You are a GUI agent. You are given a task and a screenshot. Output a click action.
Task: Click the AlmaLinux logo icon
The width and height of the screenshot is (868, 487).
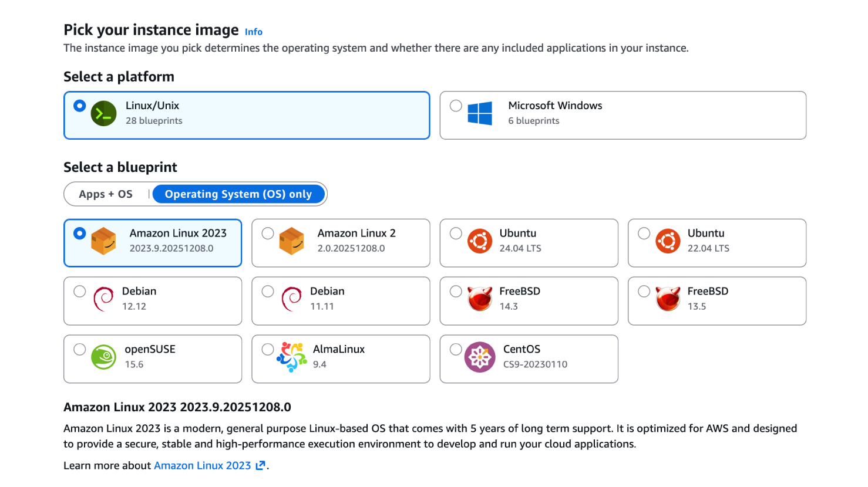click(x=292, y=357)
